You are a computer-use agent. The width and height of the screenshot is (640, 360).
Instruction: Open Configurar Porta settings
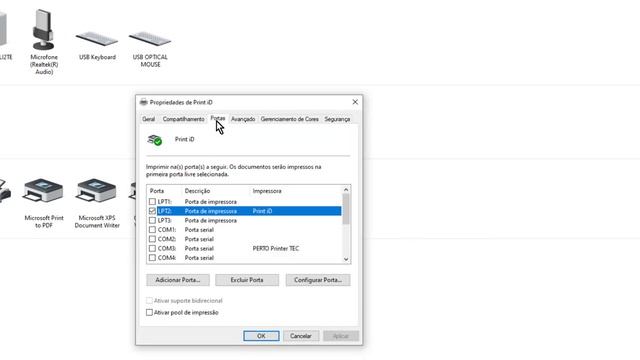(x=318, y=280)
